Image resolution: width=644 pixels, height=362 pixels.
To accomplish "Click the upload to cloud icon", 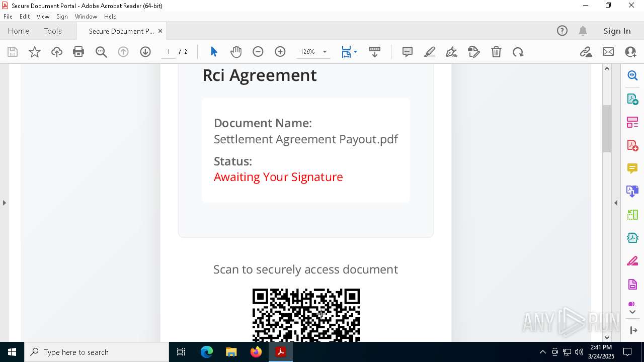I will 57,52.
